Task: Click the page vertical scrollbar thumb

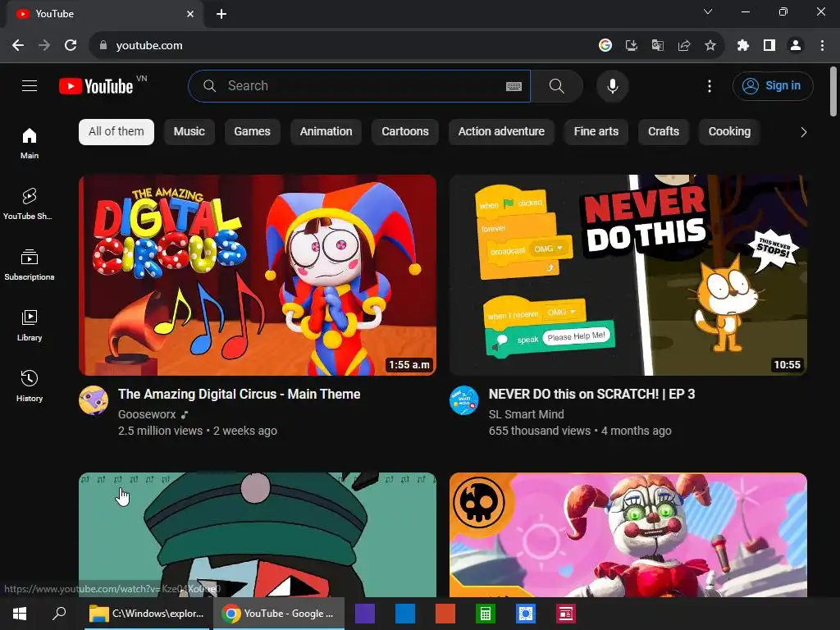Action: (833, 91)
